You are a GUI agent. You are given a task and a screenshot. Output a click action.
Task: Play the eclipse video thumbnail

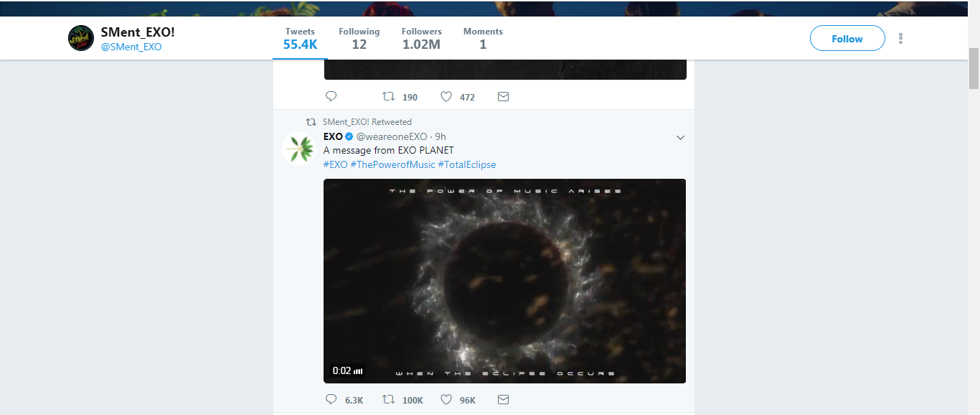click(504, 281)
